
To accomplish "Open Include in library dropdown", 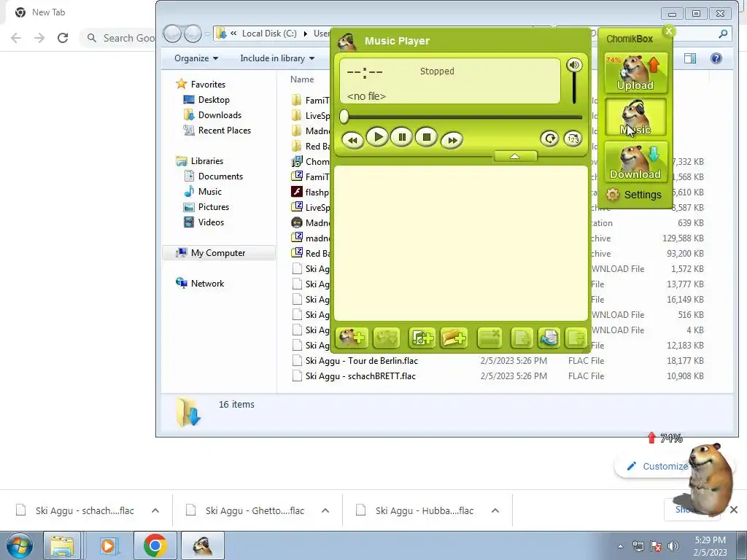I will point(277,58).
